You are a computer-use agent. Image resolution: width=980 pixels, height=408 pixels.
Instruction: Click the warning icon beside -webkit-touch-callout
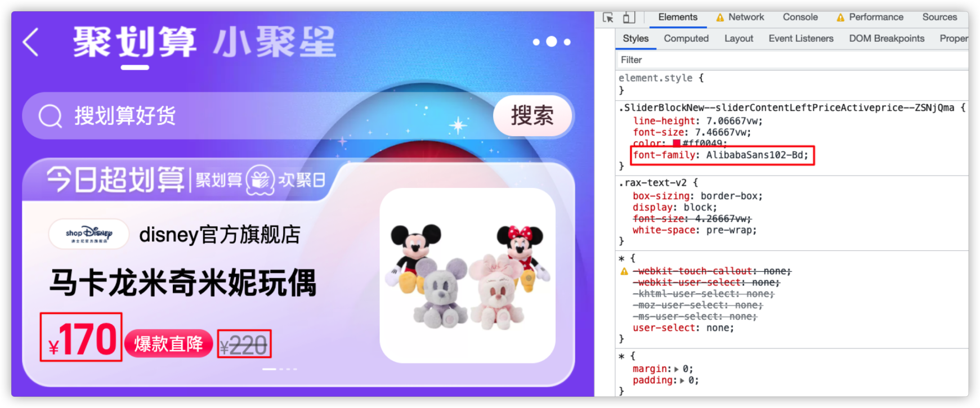click(624, 271)
